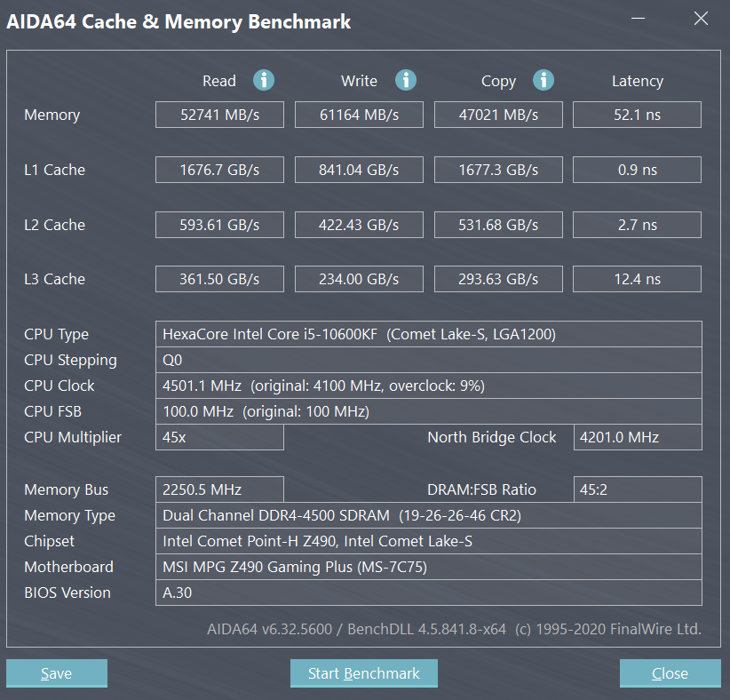This screenshot has width=730, height=700.
Task: Select the DRAM:FSB Ratio value box
Action: coord(637,489)
